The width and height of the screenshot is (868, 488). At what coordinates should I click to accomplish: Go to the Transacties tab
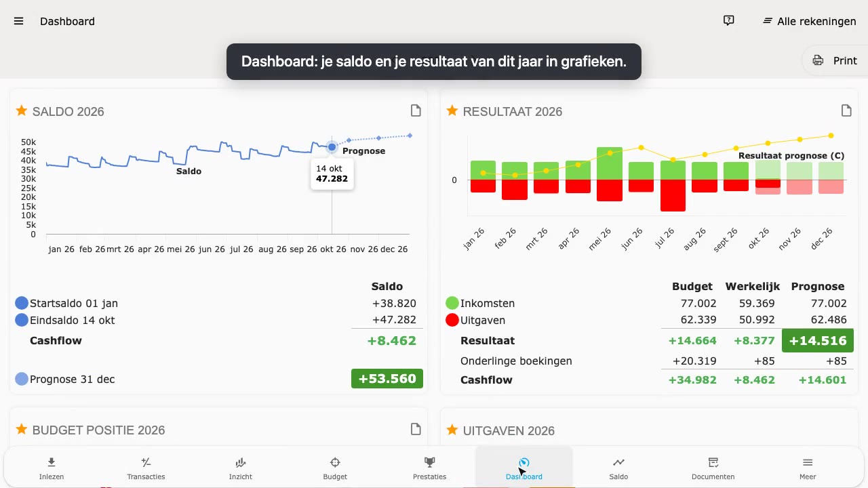coord(146,468)
